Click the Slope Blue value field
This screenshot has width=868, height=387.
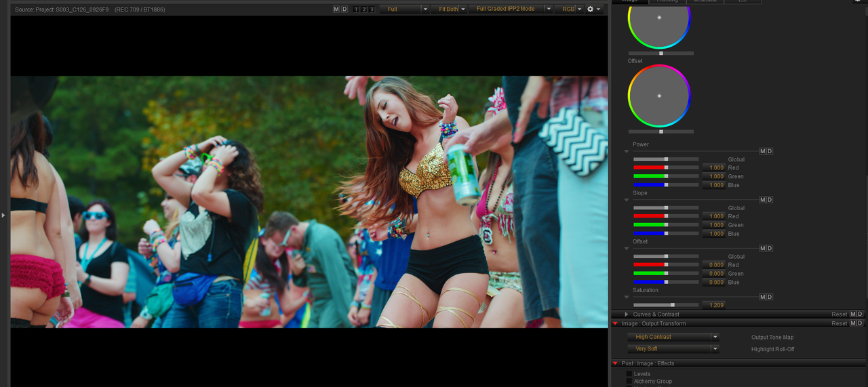point(713,235)
